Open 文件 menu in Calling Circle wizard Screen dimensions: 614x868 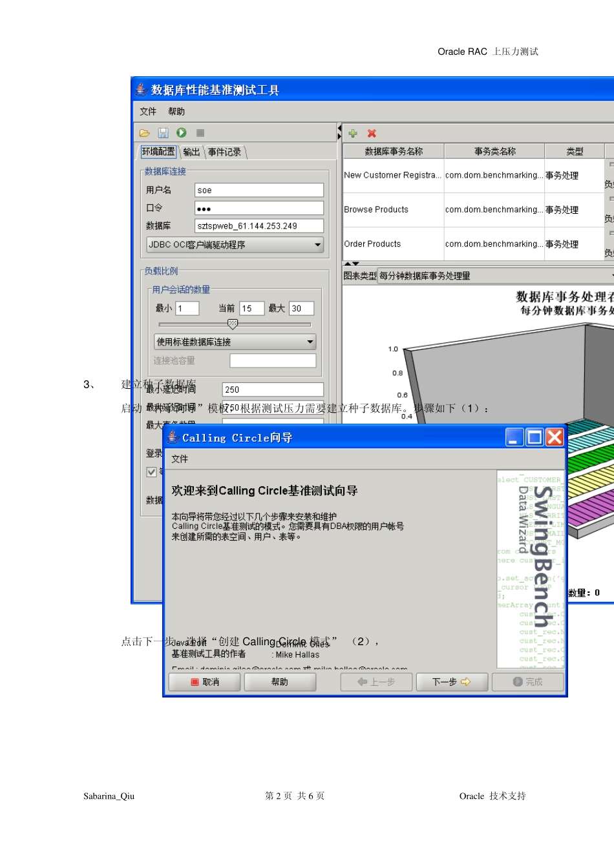tap(180, 459)
